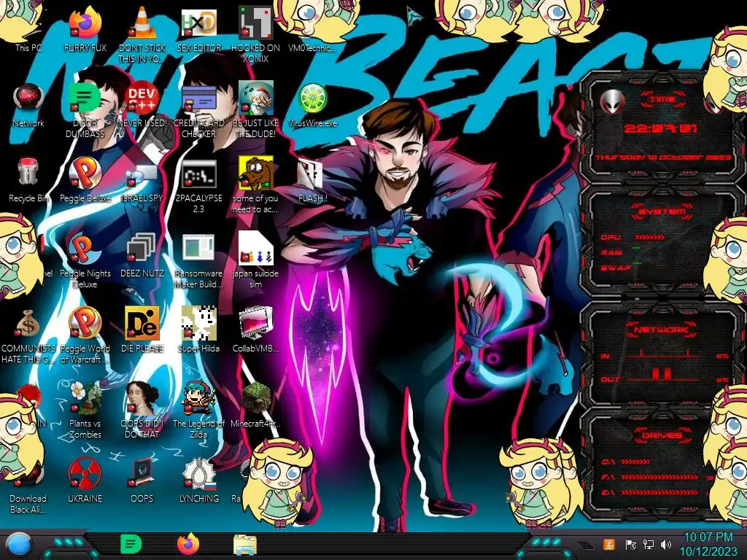Click the Start orb button
The width and height of the screenshot is (747, 560).
pos(18,545)
